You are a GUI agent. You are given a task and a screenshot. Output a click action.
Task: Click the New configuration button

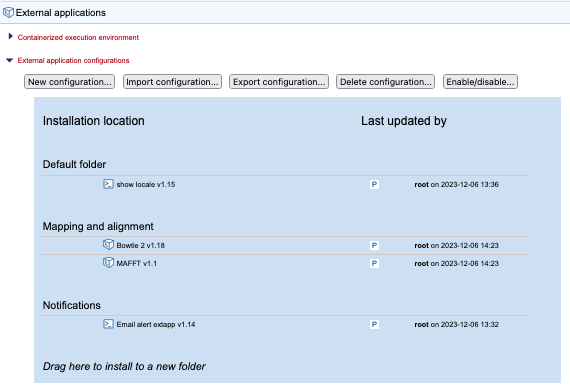(69, 82)
